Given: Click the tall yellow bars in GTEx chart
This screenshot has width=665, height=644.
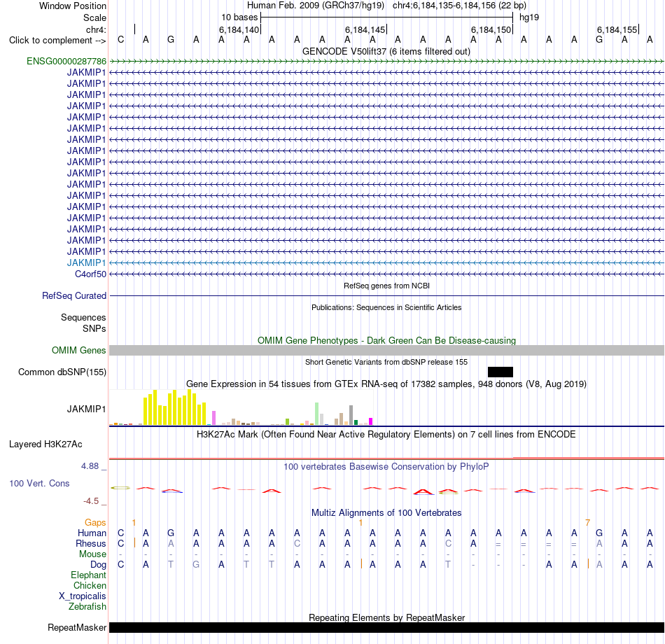Looking at the screenshot, I should [x=175, y=407].
